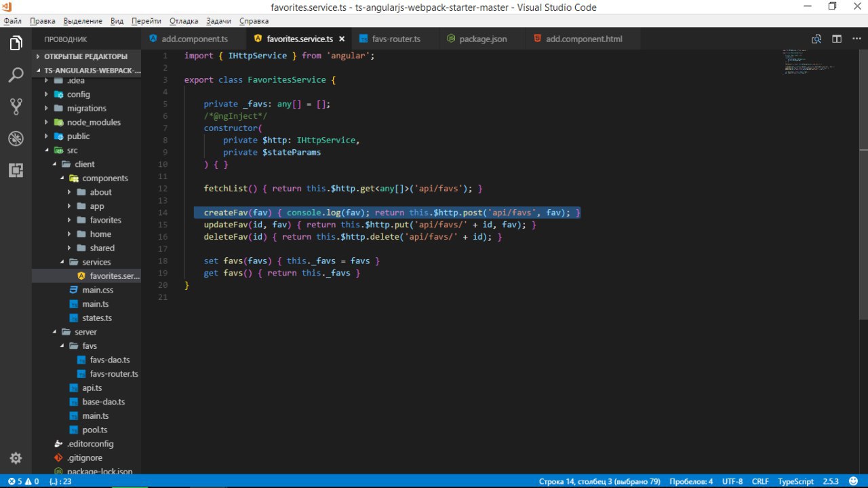Open the Explorer view in activity bar
Screen dimensions: 868x488
coord(16,44)
